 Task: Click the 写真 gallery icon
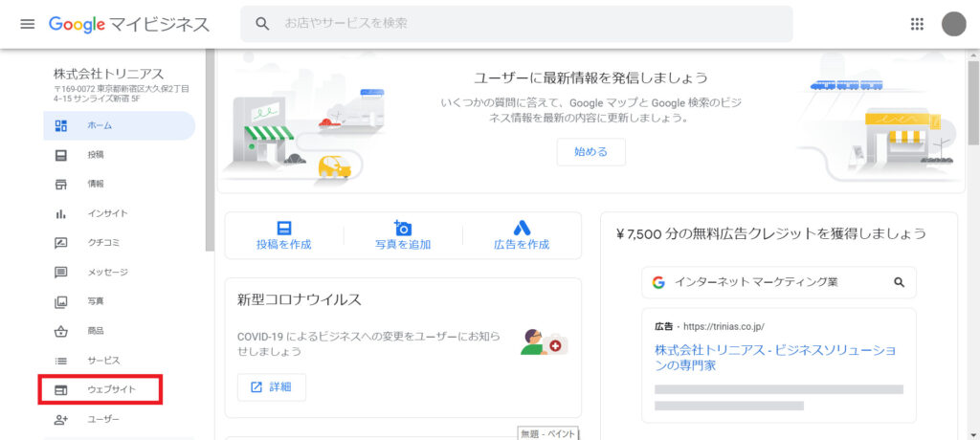click(60, 302)
